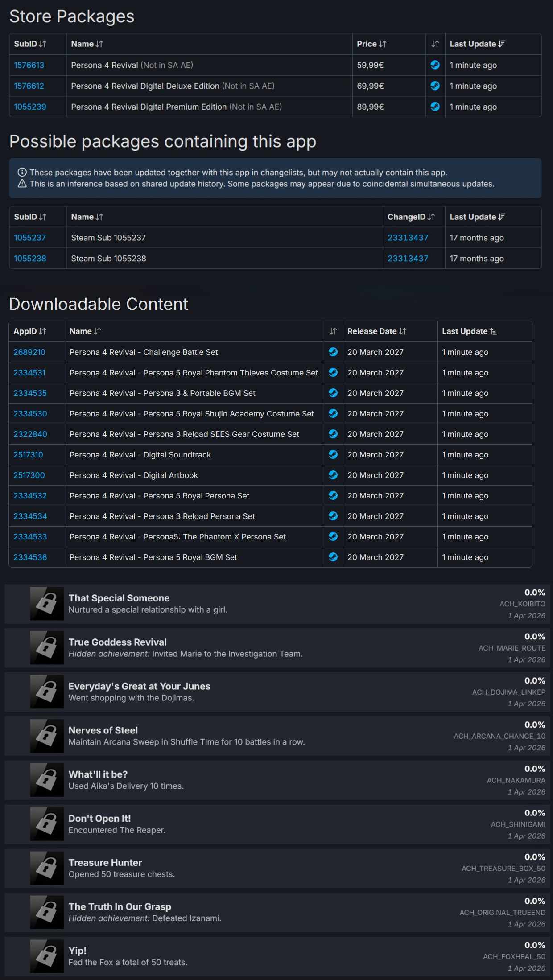Open AppID 2334531 DLC link
This screenshot has height=980, width=553.
click(29, 372)
